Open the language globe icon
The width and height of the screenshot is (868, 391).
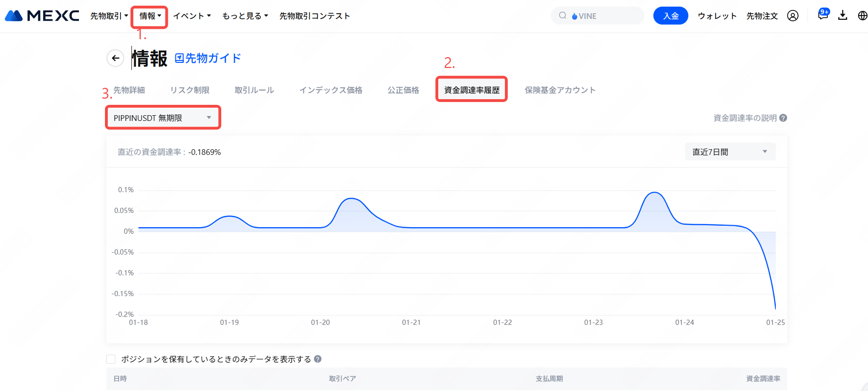pyautogui.click(x=862, y=16)
